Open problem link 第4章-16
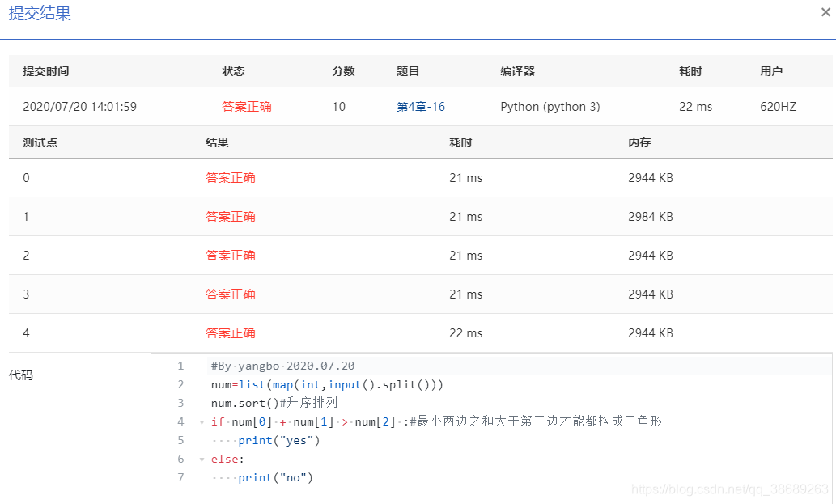The height and width of the screenshot is (504, 836). pos(420,106)
